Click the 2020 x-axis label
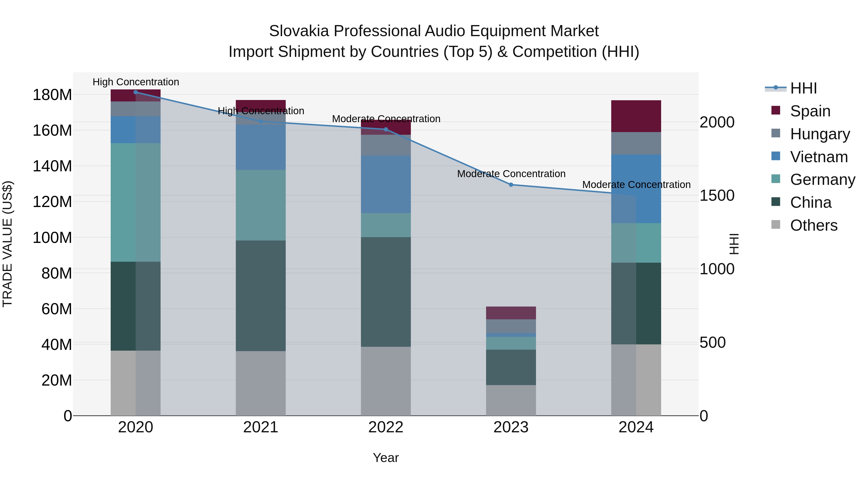The width and height of the screenshot is (868, 488). (x=136, y=427)
